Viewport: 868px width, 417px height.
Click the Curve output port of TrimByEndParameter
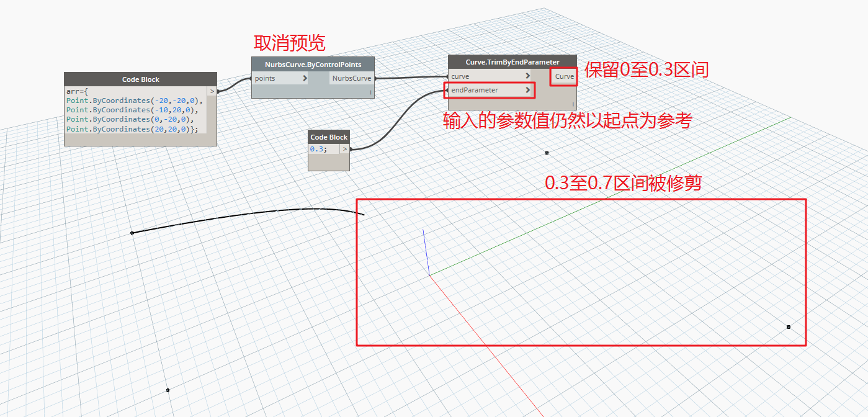tap(565, 76)
